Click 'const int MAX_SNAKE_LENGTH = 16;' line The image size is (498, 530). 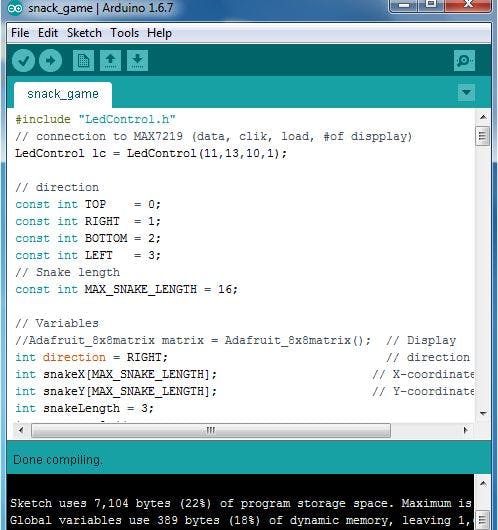click(x=126, y=289)
